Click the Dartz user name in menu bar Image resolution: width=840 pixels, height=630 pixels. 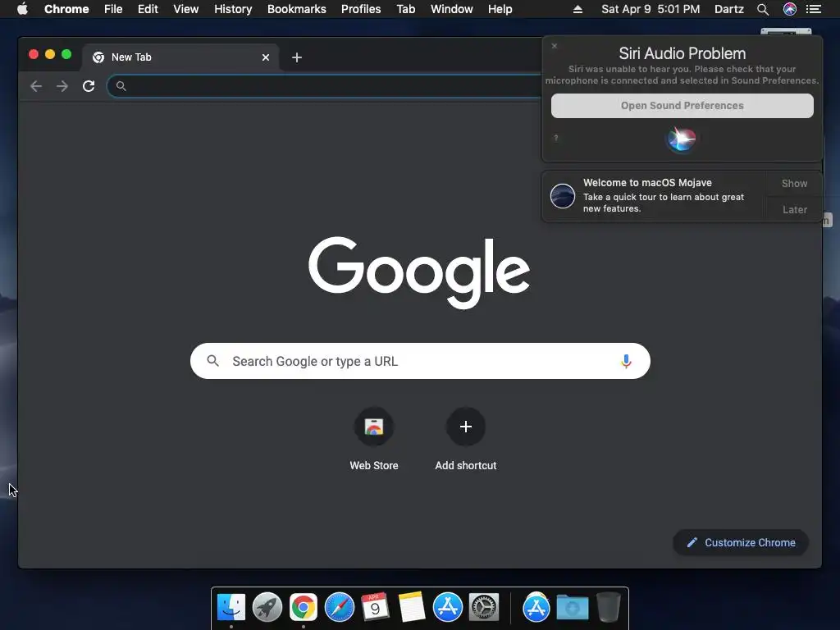click(729, 9)
